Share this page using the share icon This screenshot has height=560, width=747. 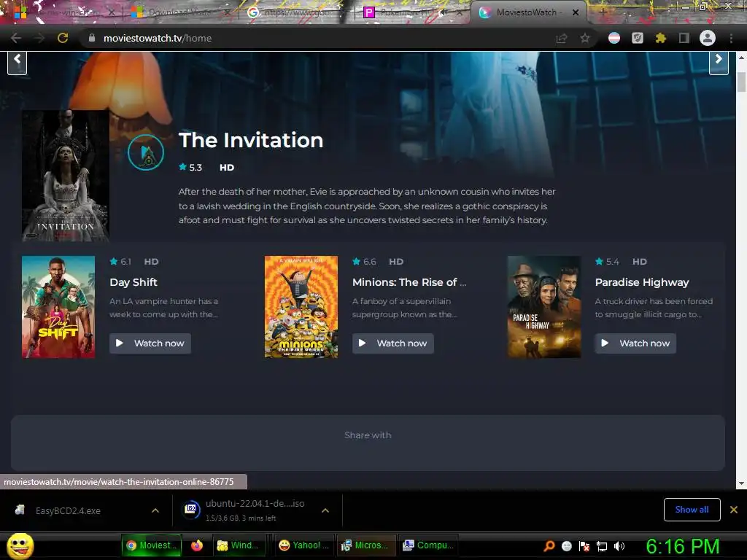tap(562, 38)
